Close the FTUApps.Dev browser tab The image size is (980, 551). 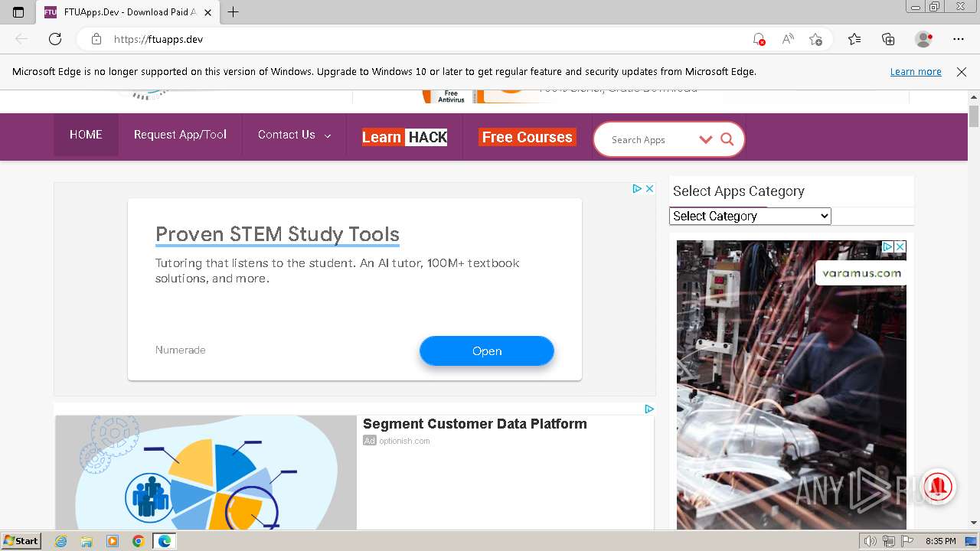tap(207, 12)
